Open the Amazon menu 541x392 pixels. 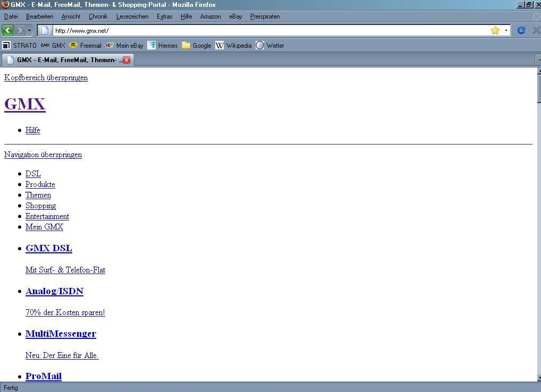tap(210, 16)
